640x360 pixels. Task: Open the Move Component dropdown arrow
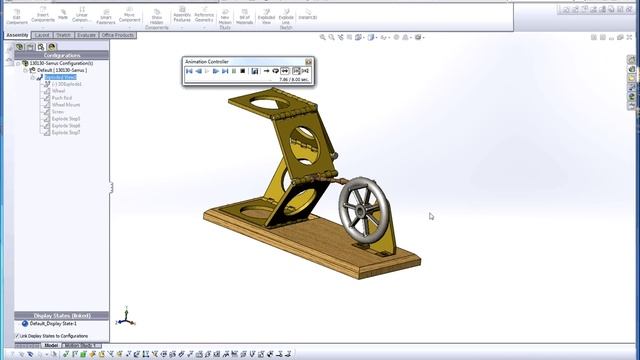(x=129, y=27)
